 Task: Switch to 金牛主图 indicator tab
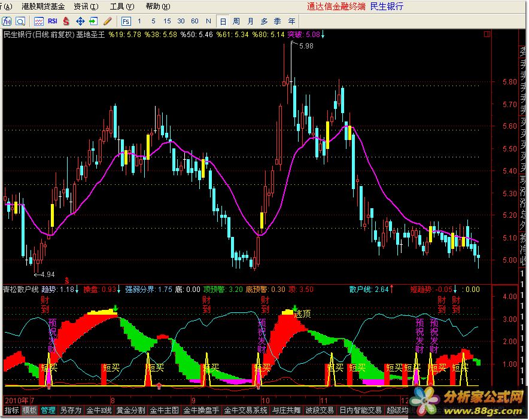pyautogui.click(x=165, y=410)
